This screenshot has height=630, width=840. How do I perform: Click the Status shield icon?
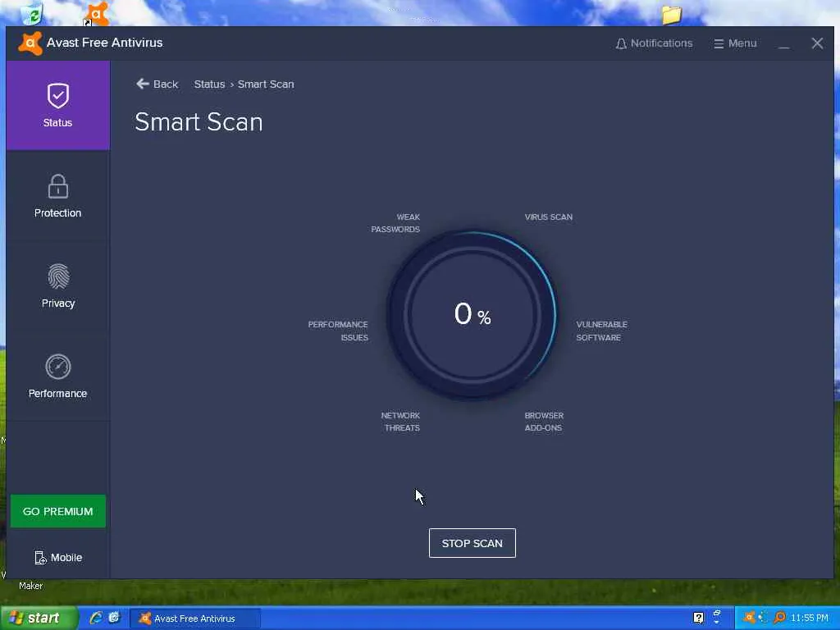[x=58, y=96]
